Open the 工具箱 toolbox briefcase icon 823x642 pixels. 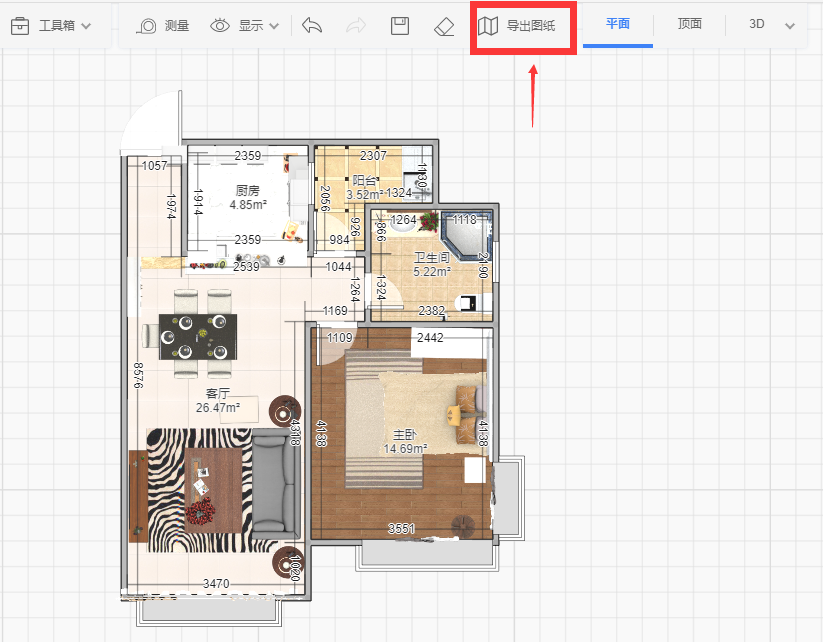pos(20,26)
